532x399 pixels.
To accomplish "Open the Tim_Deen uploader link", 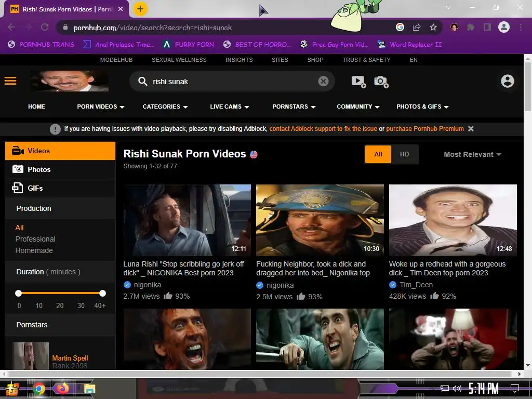I will tap(416, 285).
